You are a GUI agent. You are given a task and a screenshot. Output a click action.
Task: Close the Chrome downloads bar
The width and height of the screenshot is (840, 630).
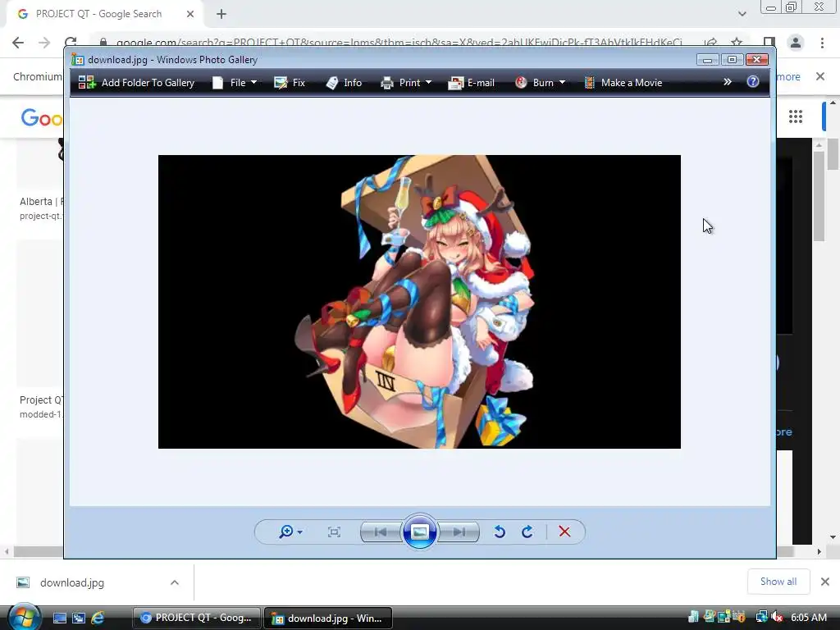[825, 582]
